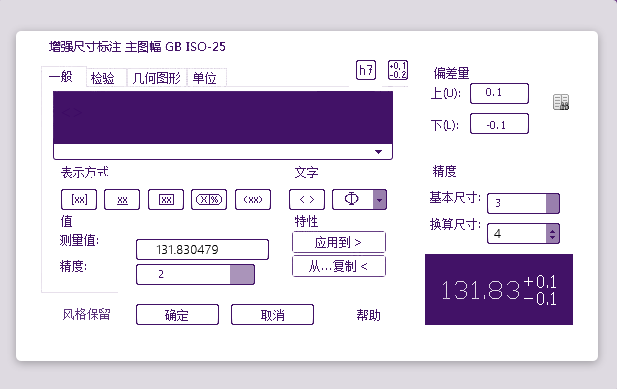Click the 取消 button
The height and width of the screenshot is (389, 617).
coord(272,315)
